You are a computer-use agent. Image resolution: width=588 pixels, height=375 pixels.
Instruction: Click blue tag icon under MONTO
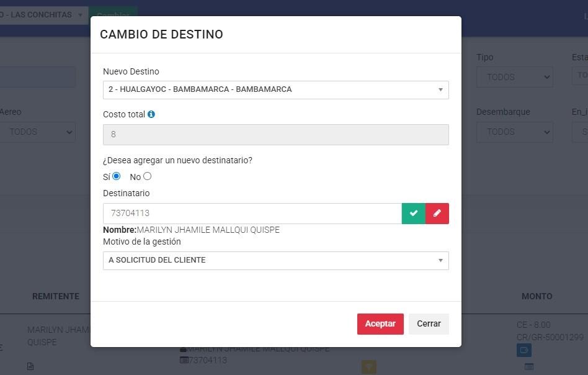coord(523,350)
